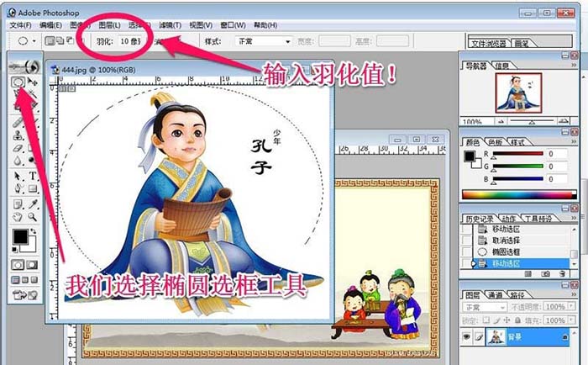The height and width of the screenshot is (365, 588).
Task: Click the 羽化 feather value field
Action: (x=130, y=41)
